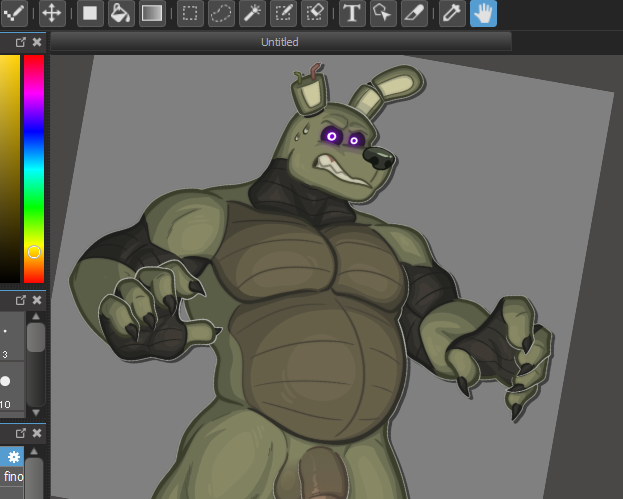Click brush list scrollbar up arrow
The width and height of the screenshot is (623, 499).
click(x=34, y=451)
